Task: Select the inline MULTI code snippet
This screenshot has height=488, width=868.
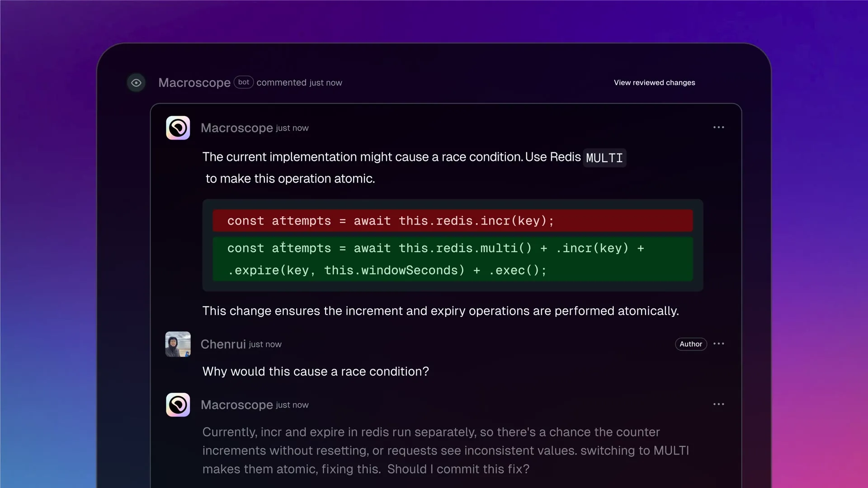Action: point(604,158)
